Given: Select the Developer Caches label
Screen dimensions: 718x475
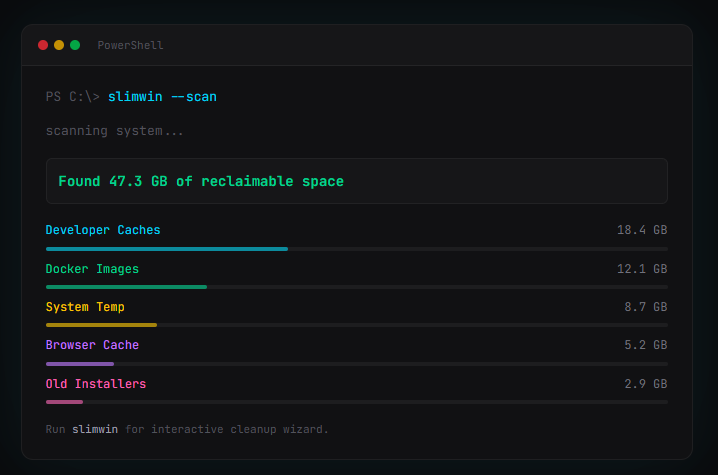Looking at the screenshot, I should click(103, 230).
